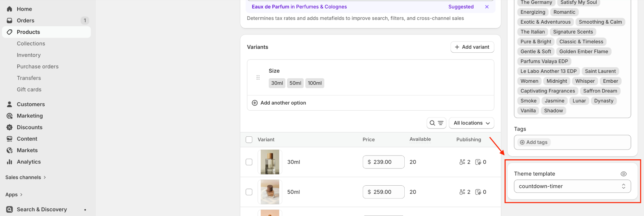Click the Parfums Valaya EDP chip
Screen dimensions: 644x216
(544, 61)
